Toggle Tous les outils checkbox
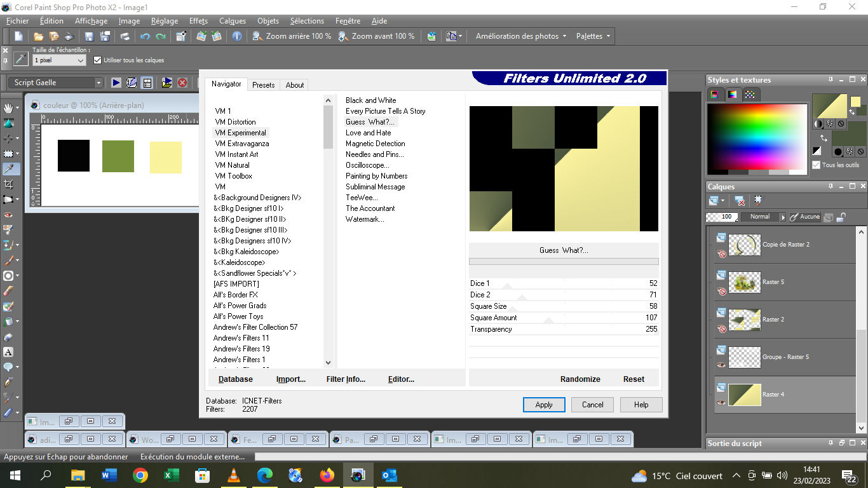 click(x=816, y=165)
